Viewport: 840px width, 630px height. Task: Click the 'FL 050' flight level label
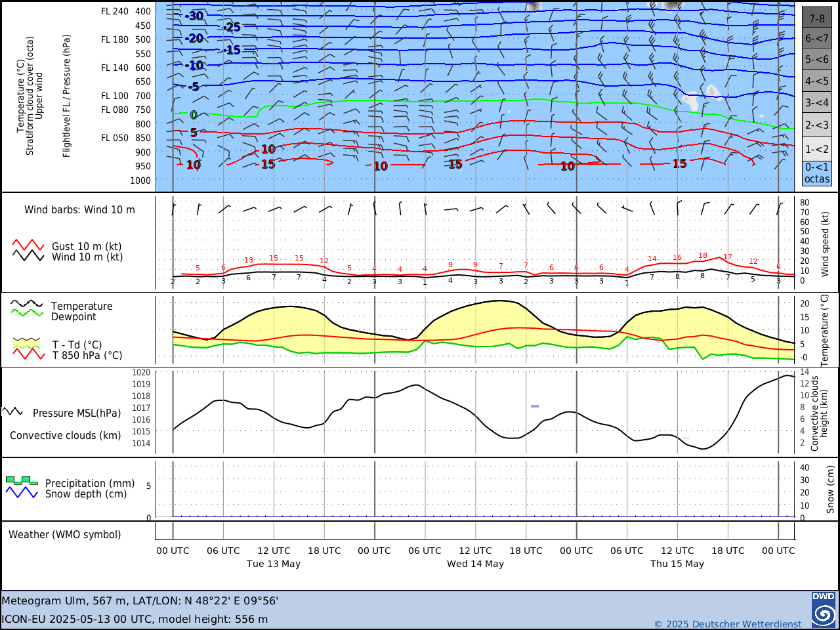point(115,138)
